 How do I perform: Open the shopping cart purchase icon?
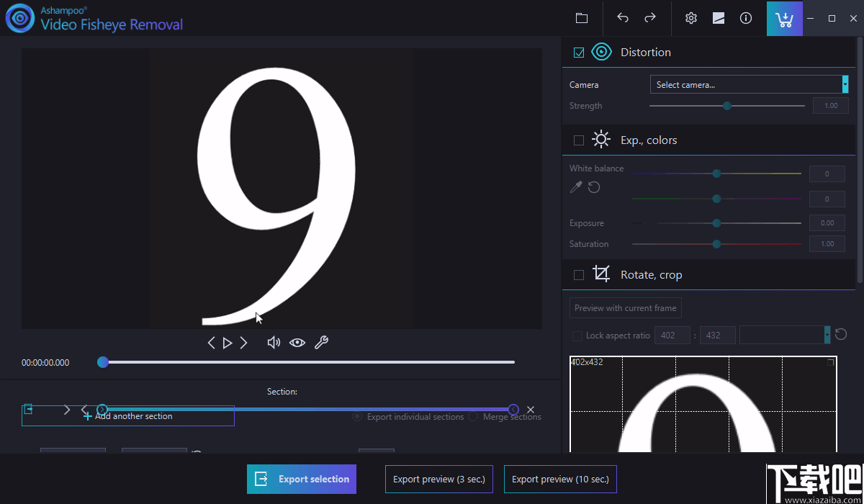pyautogui.click(x=784, y=19)
